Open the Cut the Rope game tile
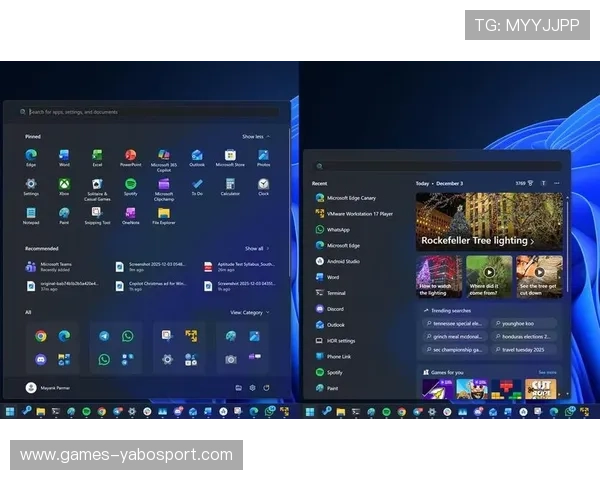The height and width of the screenshot is (480, 600). [x=540, y=389]
